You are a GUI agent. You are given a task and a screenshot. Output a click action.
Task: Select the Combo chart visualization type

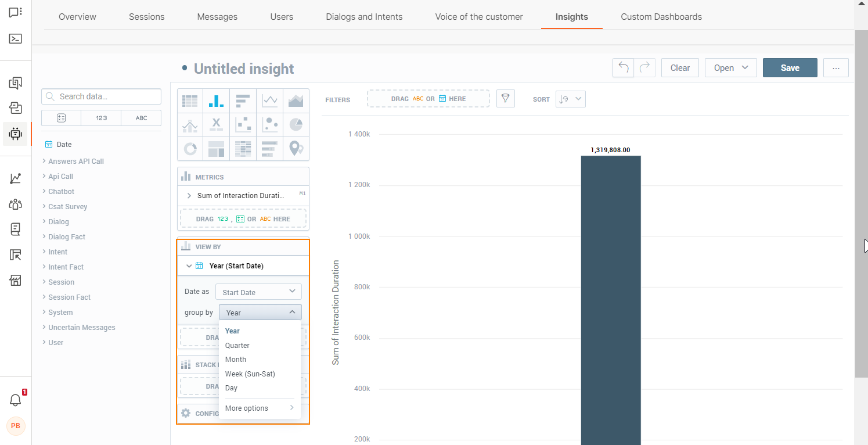point(190,124)
